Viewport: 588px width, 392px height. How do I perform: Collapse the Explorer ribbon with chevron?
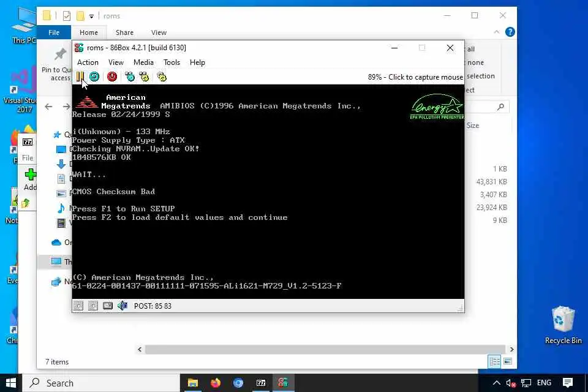(x=497, y=32)
